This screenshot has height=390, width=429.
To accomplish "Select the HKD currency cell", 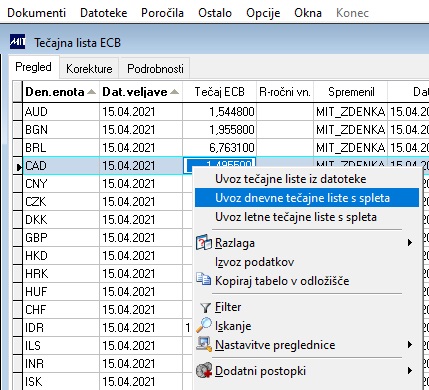I will [x=61, y=256].
